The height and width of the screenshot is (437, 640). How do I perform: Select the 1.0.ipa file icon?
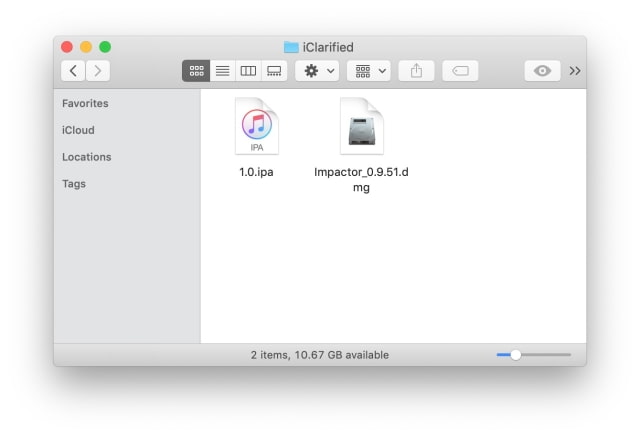tap(257, 126)
